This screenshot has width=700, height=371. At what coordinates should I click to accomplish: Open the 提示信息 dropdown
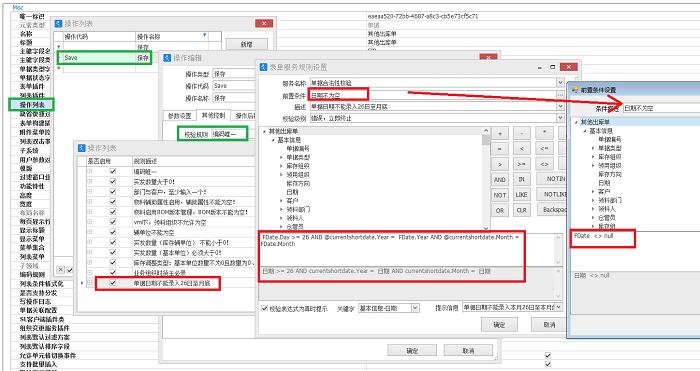pos(558,307)
